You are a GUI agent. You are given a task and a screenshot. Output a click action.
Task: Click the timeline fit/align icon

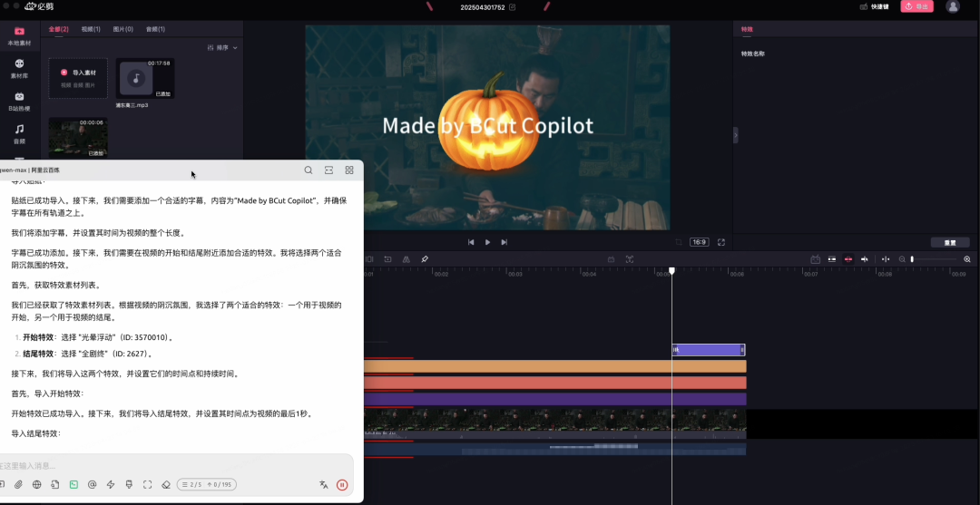pyautogui.click(x=885, y=259)
